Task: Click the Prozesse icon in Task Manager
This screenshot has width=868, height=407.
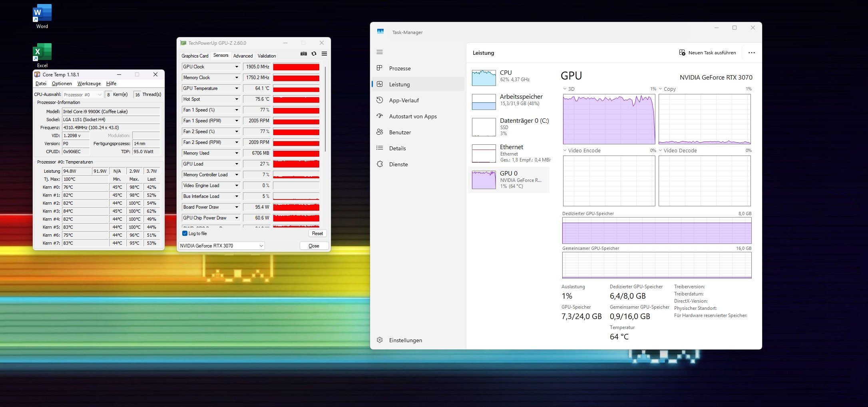Action: [380, 68]
